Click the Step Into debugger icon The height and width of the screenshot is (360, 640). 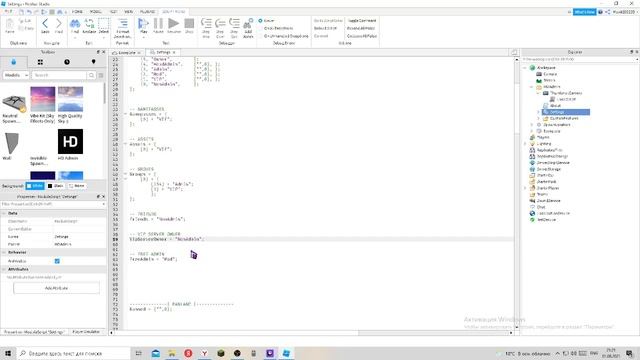tap(206, 24)
